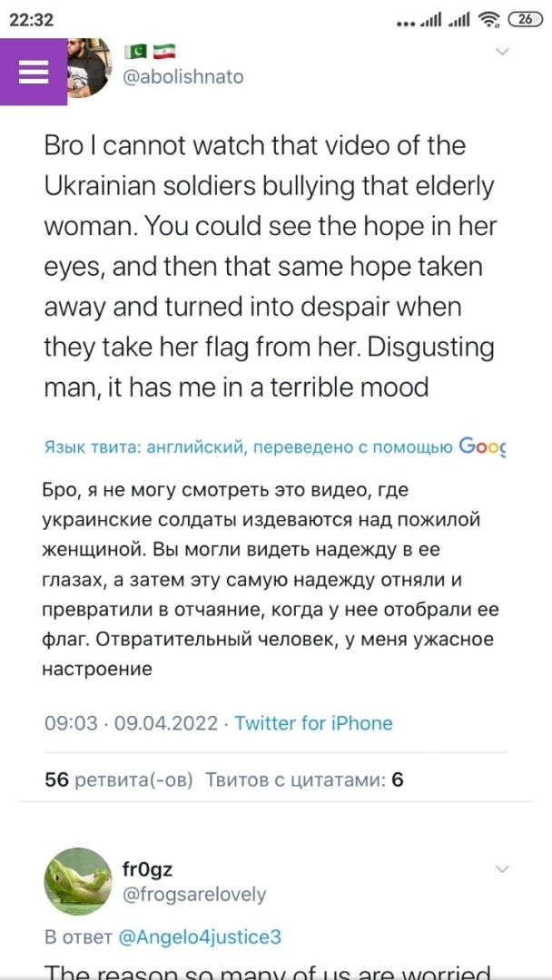Tap the @abolishnato profile avatar
The width and height of the screenshot is (552, 980).
(90, 67)
